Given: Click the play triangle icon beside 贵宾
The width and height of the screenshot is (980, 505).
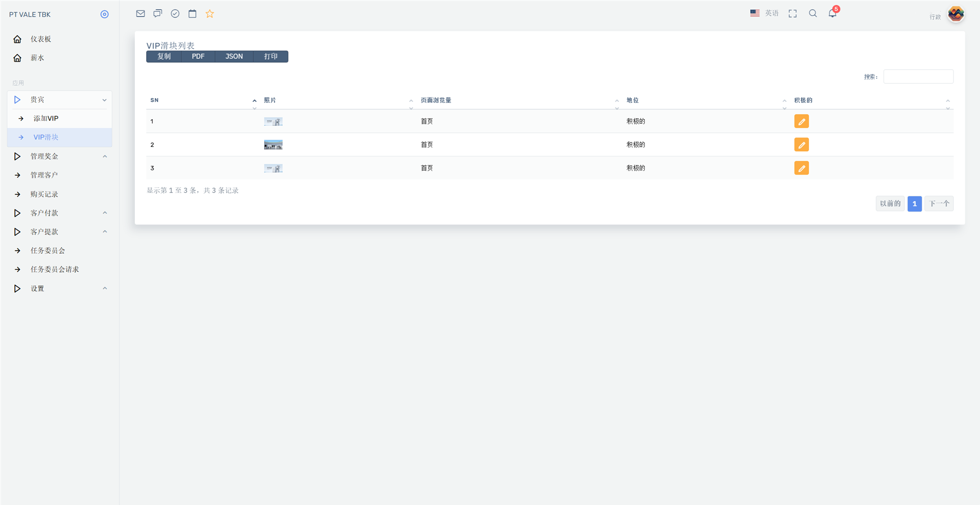Looking at the screenshot, I should 17,100.
